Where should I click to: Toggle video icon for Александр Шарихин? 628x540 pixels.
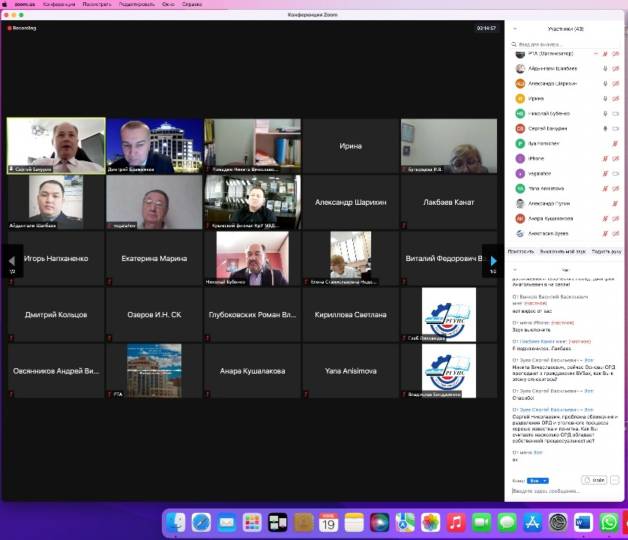coord(616,84)
